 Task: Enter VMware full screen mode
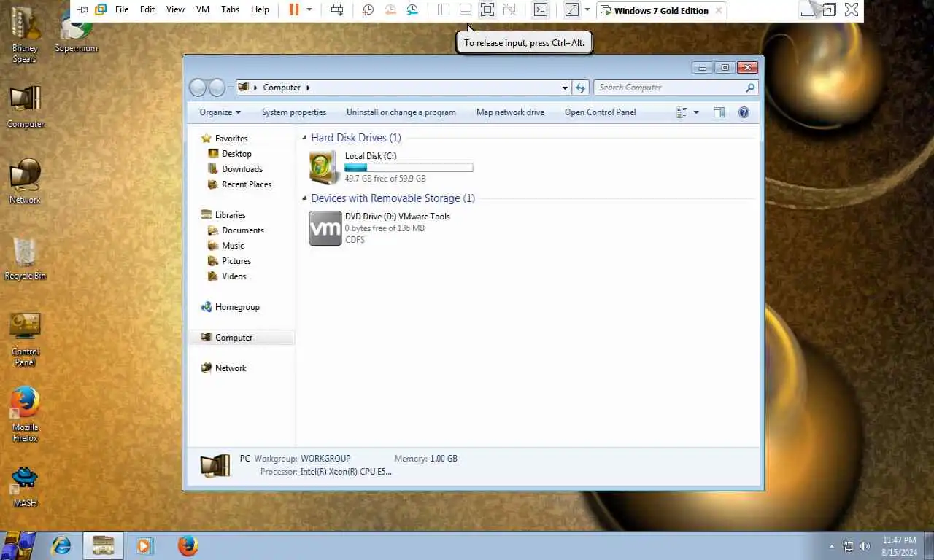487,9
